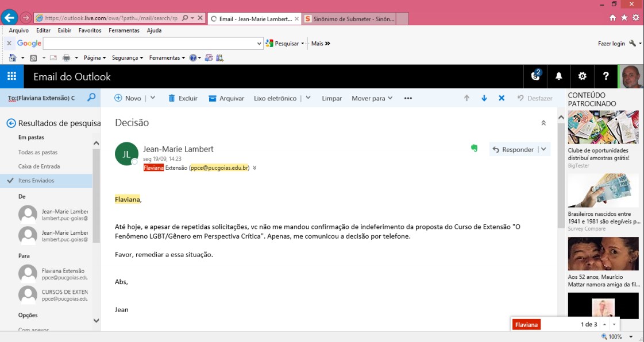Click the Excluir button
This screenshot has height=342, width=644.
(183, 98)
